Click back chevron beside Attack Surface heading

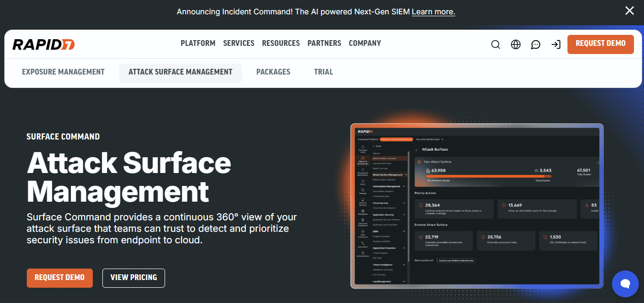pyautogui.click(x=416, y=150)
